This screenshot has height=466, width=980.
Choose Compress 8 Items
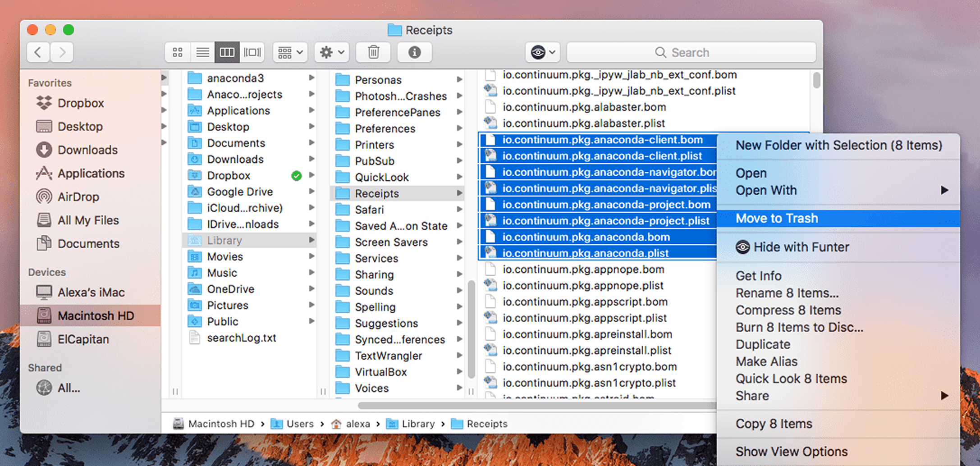pos(838,310)
